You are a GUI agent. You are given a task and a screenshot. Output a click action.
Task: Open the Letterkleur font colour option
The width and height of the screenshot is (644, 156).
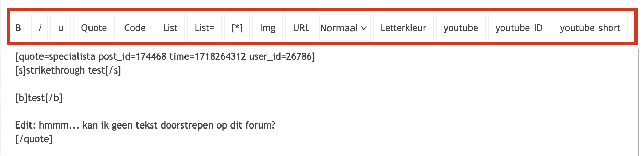[x=403, y=27]
